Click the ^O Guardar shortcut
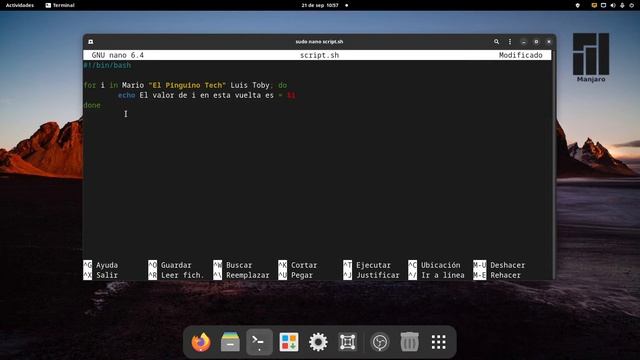Image resolution: width=640 pixels, height=360 pixels. coord(170,265)
